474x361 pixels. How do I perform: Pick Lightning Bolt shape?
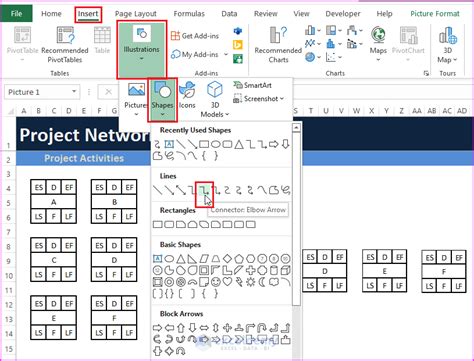[239, 282]
